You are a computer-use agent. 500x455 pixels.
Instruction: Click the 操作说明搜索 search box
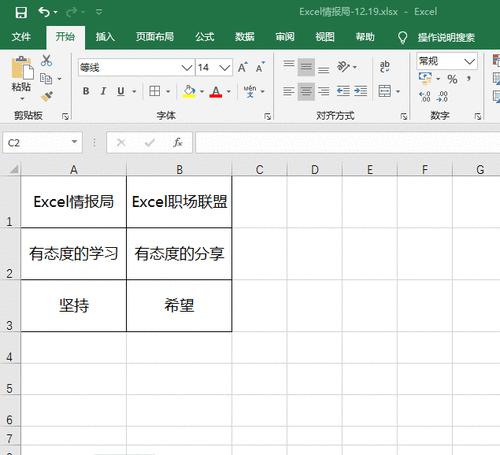click(446, 37)
